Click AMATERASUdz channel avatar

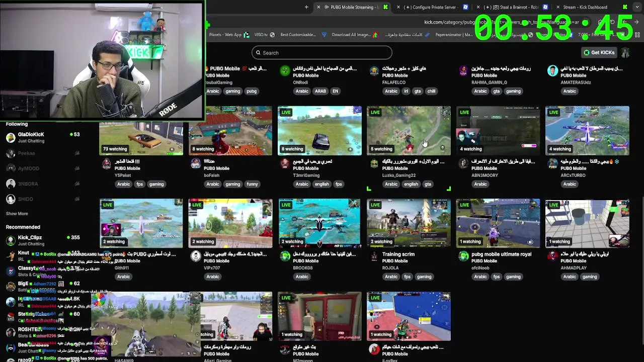[552, 71]
